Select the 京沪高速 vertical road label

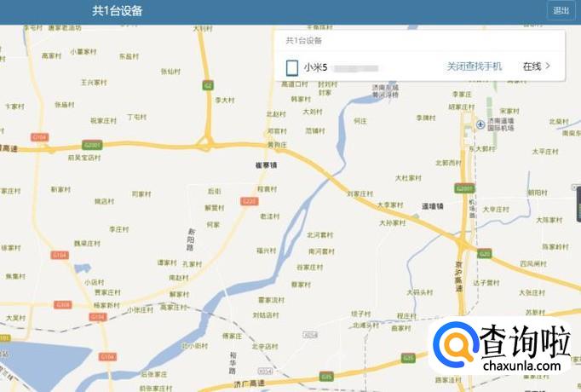[458, 276]
